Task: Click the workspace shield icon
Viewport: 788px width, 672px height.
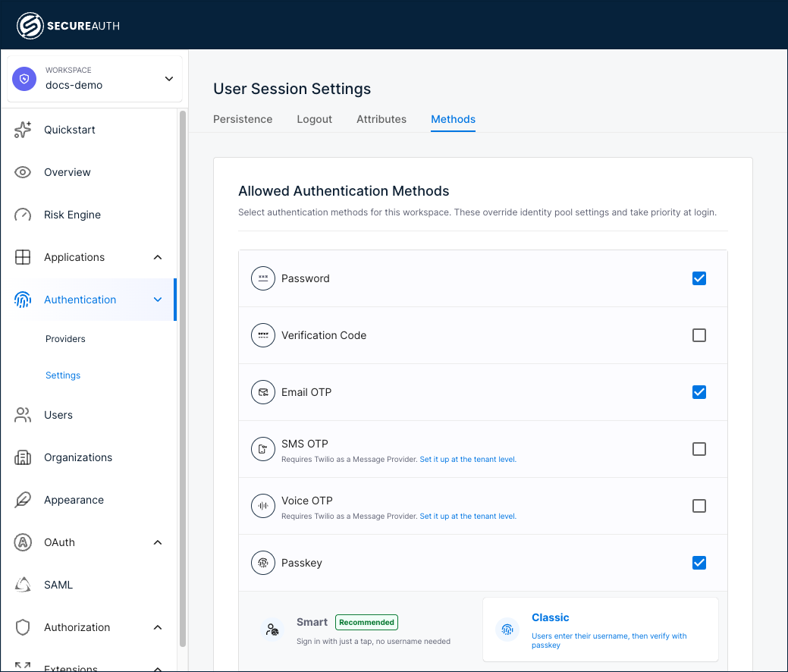Action: click(x=24, y=79)
